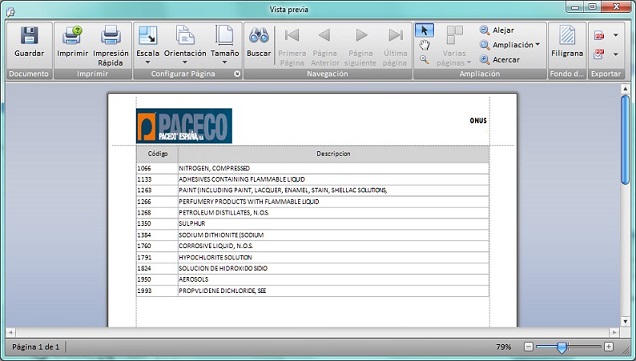The width and height of the screenshot is (636, 361).
Task: Select the magnifier zoom tool
Action: pos(424,60)
